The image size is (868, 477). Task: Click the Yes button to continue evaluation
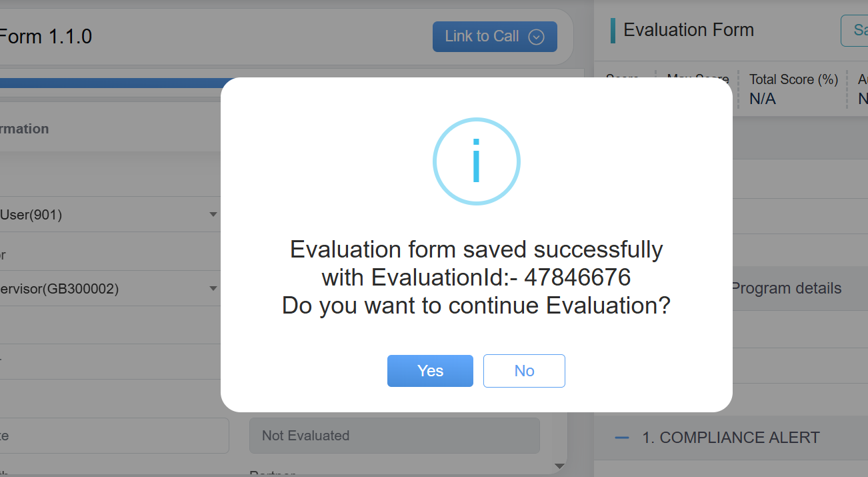(x=430, y=371)
